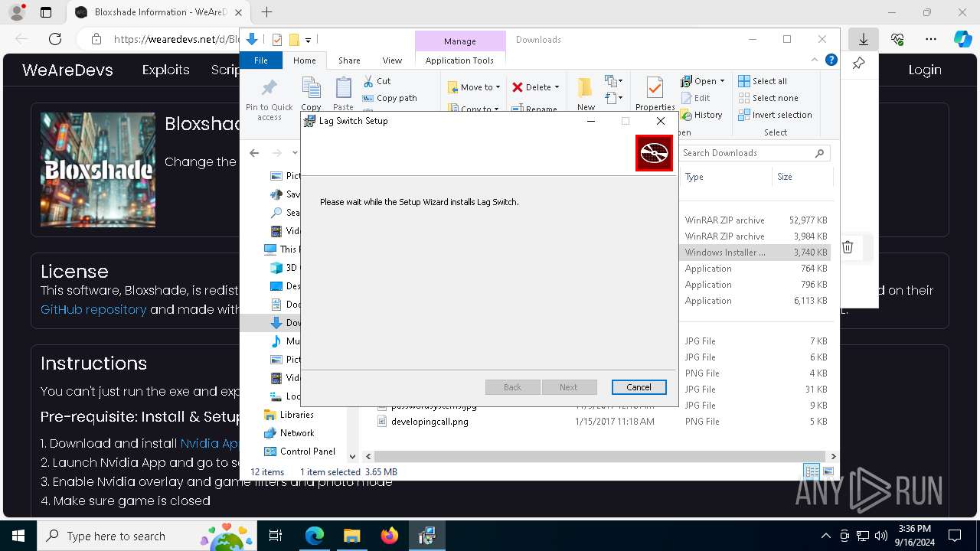Switch to the Share ribbon tab
The height and width of the screenshot is (551, 980).
349,60
